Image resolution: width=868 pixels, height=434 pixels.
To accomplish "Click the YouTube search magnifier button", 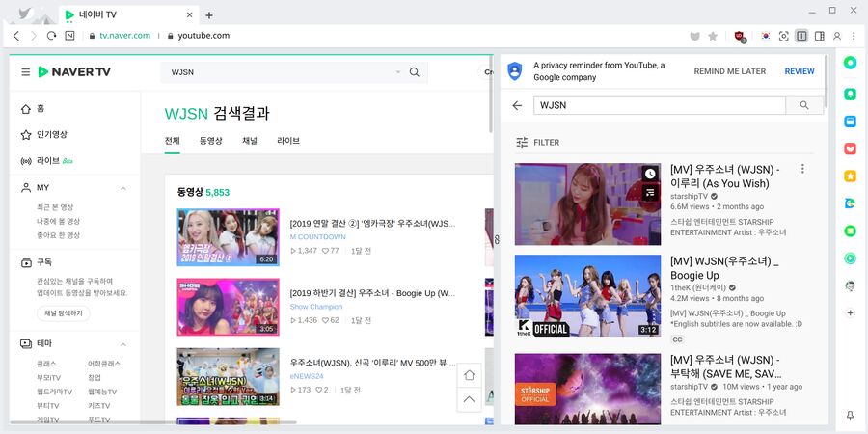I will [x=804, y=105].
